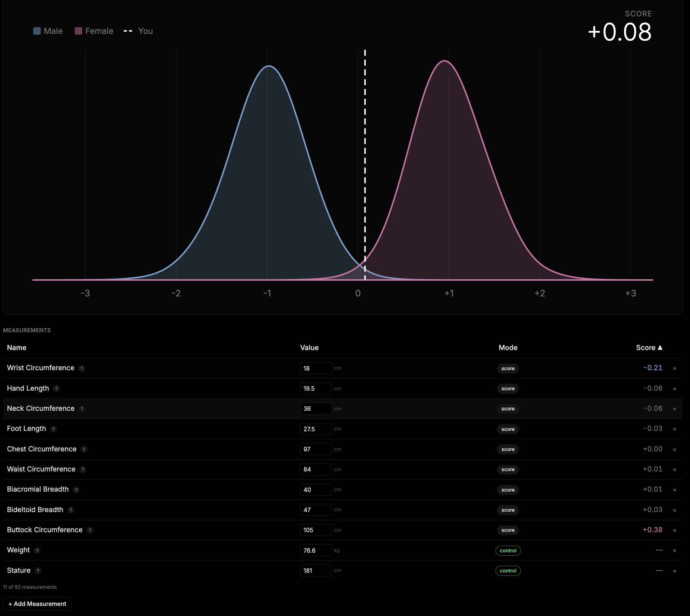Image resolution: width=690 pixels, height=616 pixels.
Task: Open help icon for Chest Circumference
Action: pos(84,450)
